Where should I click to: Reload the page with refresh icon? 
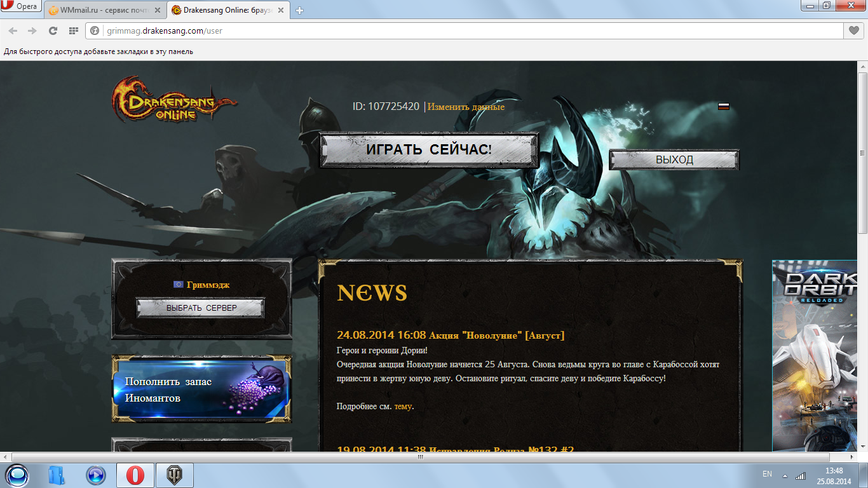pyautogui.click(x=53, y=30)
